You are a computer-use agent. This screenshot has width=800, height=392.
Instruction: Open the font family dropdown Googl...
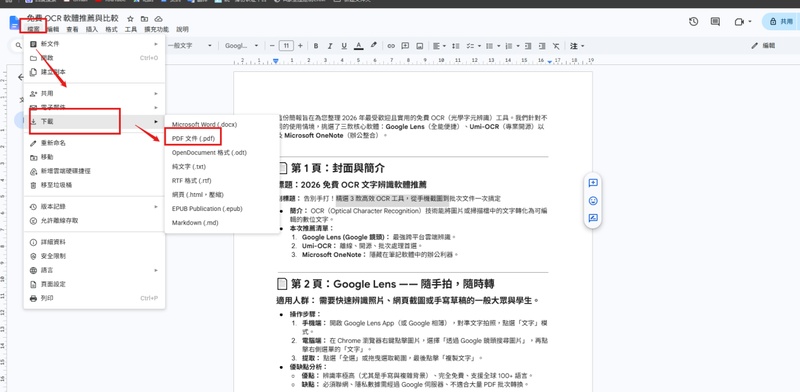click(241, 46)
